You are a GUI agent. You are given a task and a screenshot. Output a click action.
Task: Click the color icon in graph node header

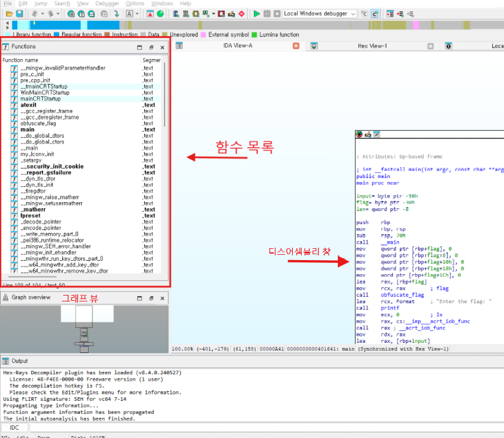359,135
